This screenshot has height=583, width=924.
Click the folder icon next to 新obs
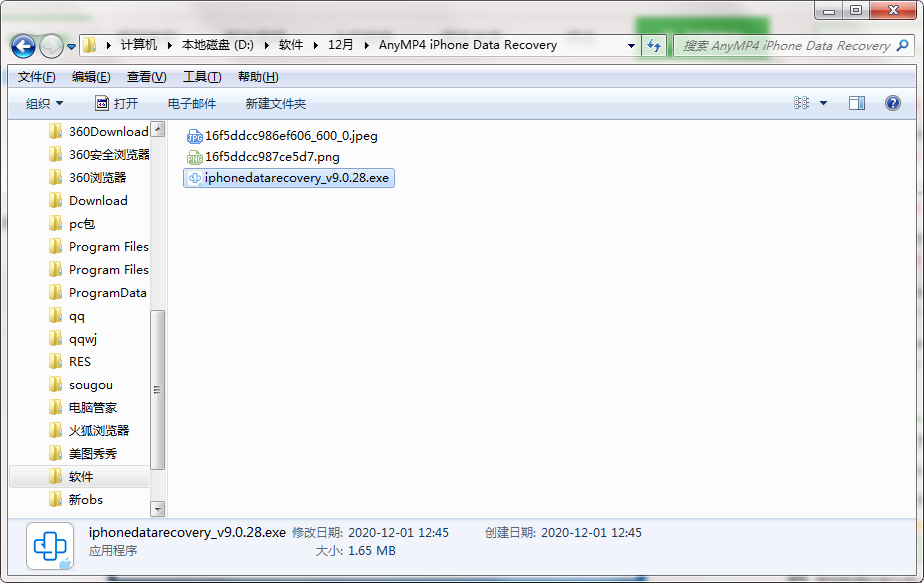[55, 499]
